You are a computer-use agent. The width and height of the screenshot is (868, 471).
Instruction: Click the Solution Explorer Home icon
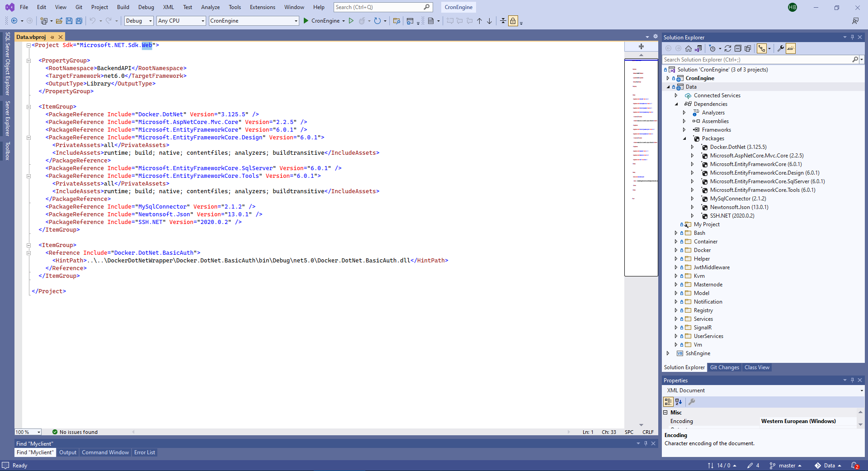point(689,48)
